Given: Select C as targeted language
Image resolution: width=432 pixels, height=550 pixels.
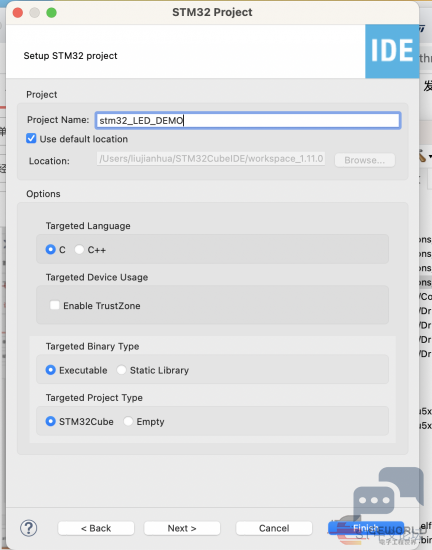Looking at the screenshot, I should tap(50, 249).
